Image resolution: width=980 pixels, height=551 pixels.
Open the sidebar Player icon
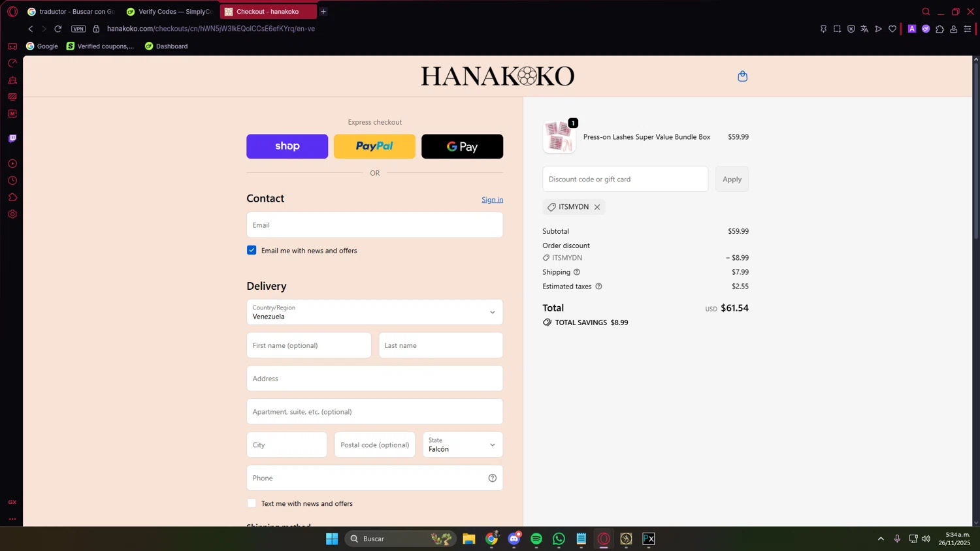(12, 164)
